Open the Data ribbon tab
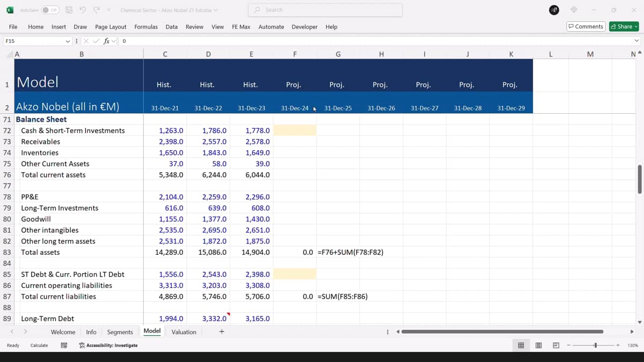Viewport: 644px width, 362px height. pyautogui.click(x=172, y=27)
